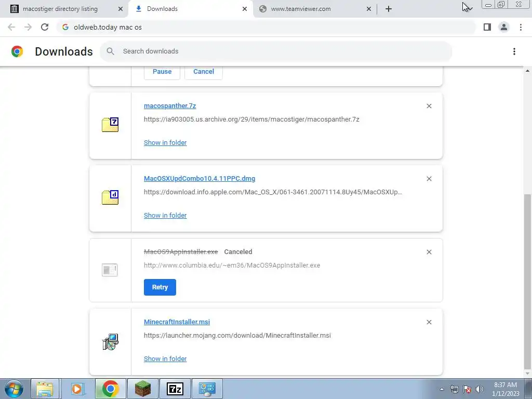Open the MinecraftInstaller.msi link
The image size is (532, 399).
pos(177,322)
